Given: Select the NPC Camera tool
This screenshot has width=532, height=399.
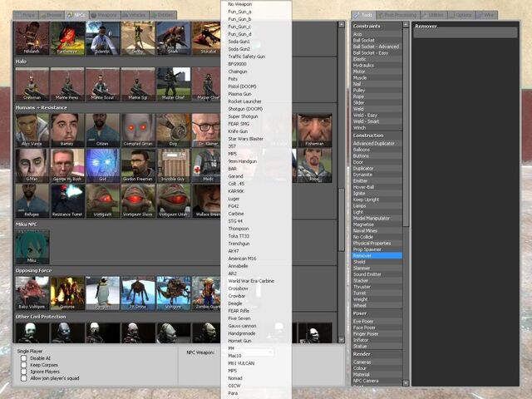Looking at the screenshot, I should (377, 381).
